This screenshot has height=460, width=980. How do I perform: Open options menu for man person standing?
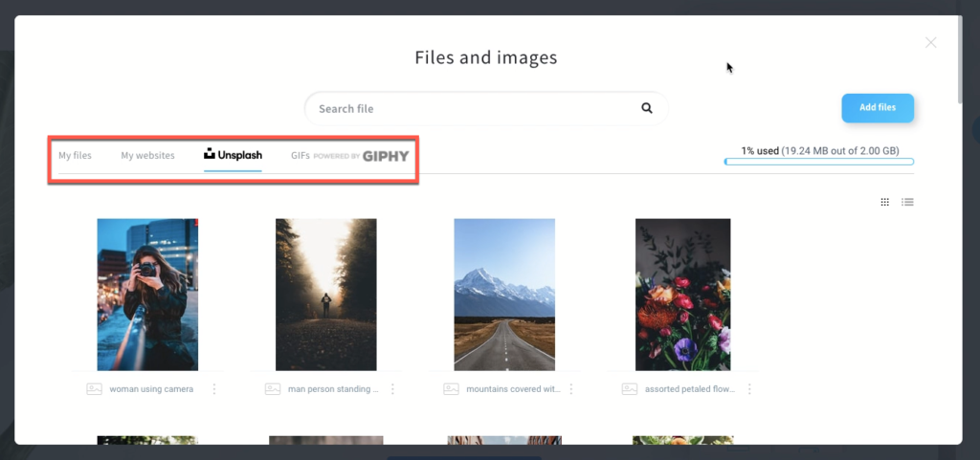pos(392,389)
